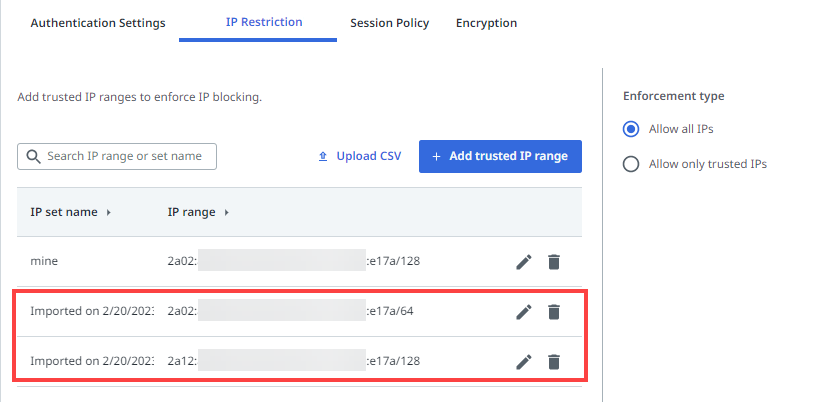Delete the imported /64 IP range

click(553, 312)
